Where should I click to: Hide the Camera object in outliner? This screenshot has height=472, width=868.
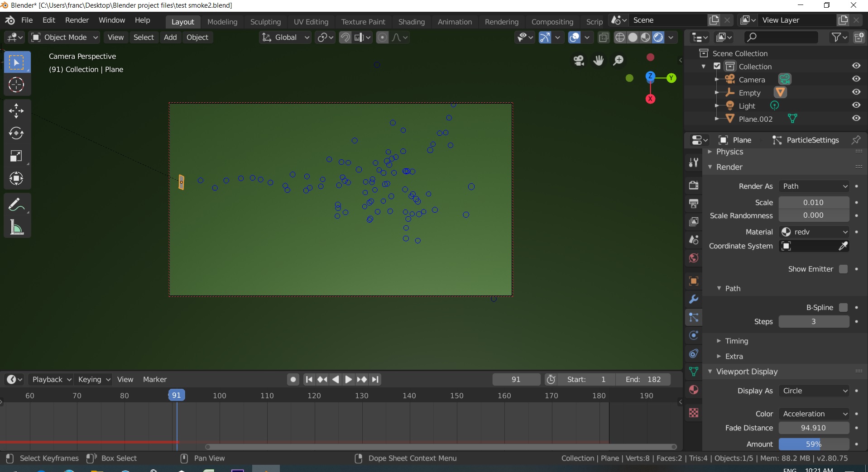click(856, 79)
